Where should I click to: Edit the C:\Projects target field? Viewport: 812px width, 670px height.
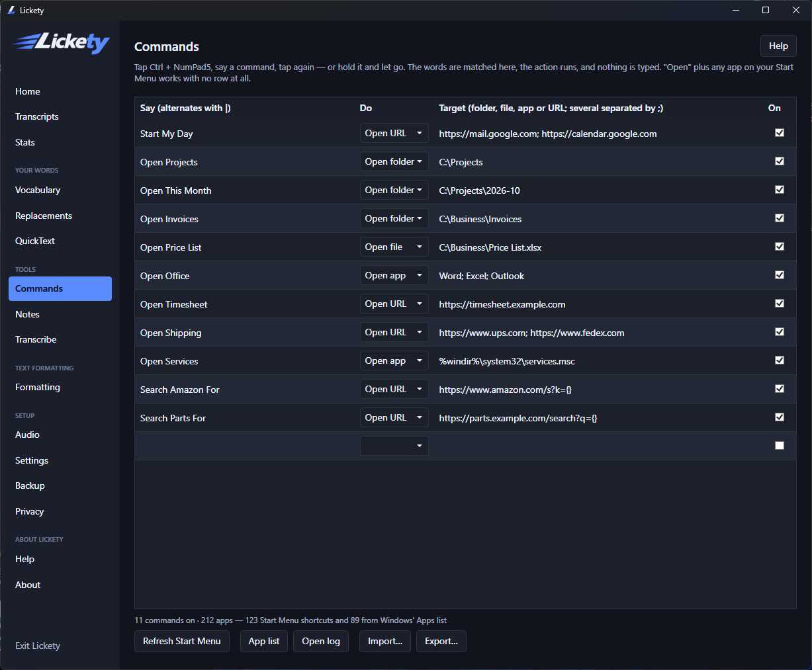click(x=599, y=162)
